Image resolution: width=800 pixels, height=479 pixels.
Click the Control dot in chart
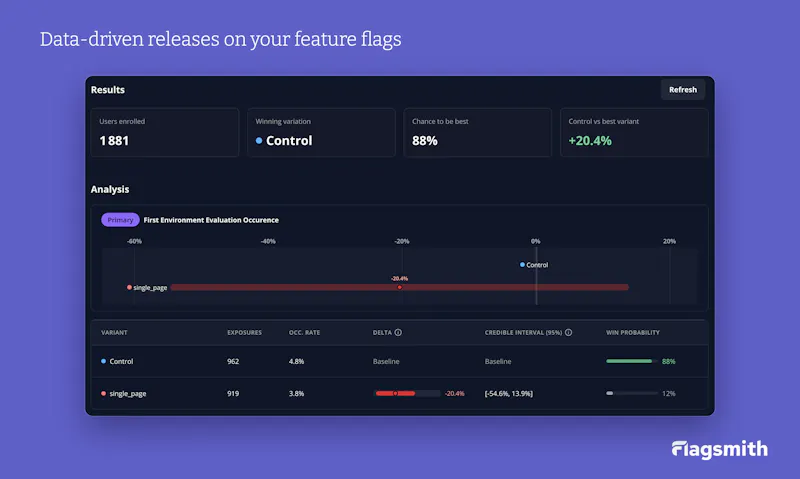[522, 265]
